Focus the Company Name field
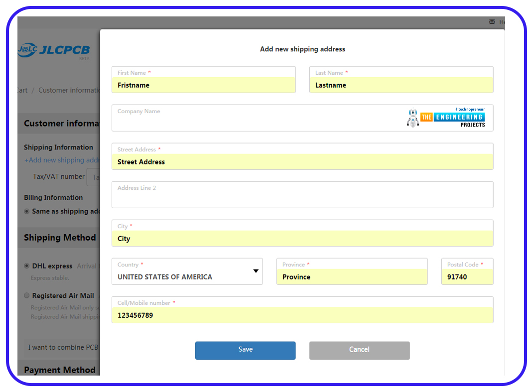Screen dimensions: 532x392 tap(302, 118)
